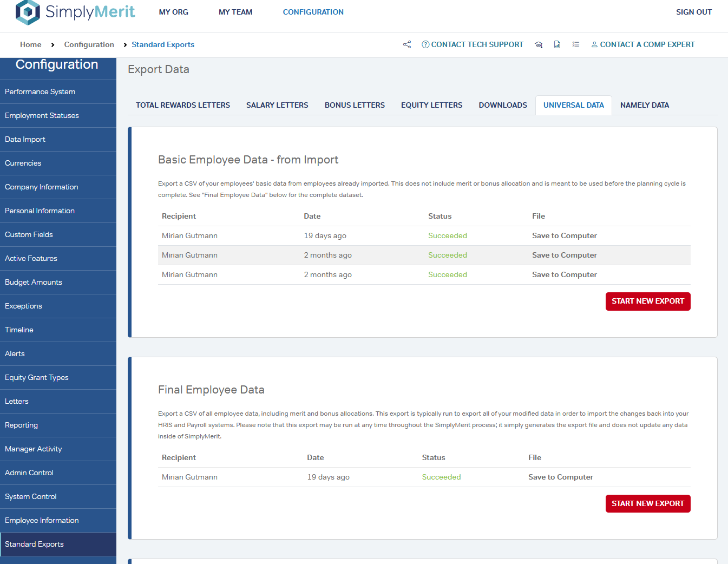Open the Equity Letters tab
728x564 pixels.
point(431,105)
